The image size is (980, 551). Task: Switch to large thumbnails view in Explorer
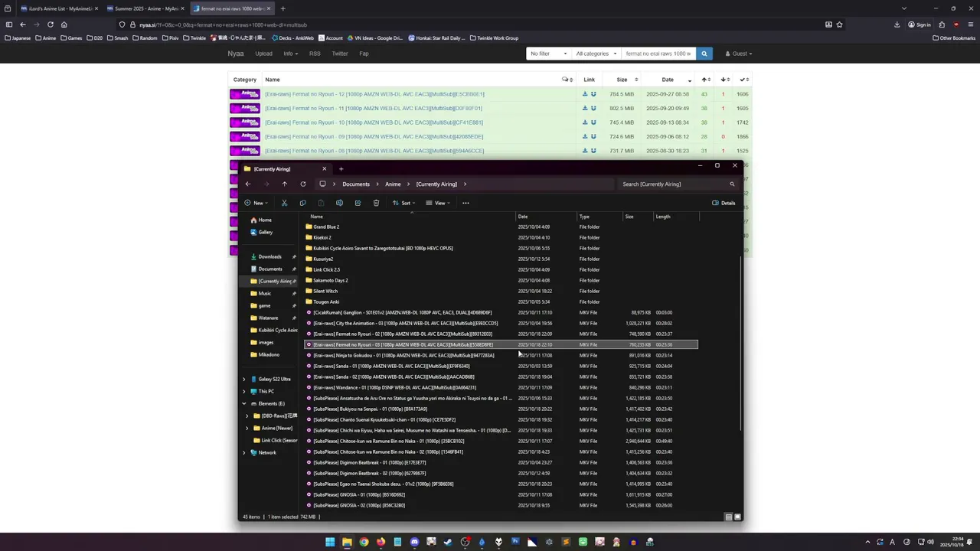[x=738, y=517]
